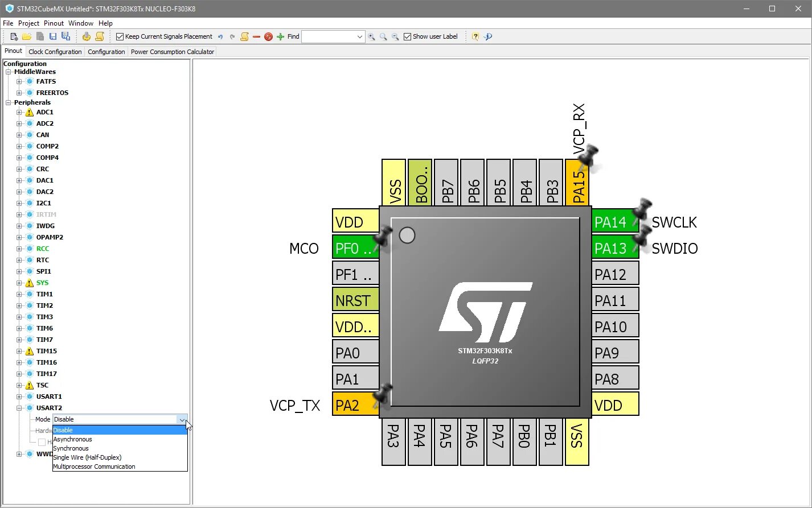This screenshot has height=508, width=812.
Task: Open the File menu
Action: (8, 23)
